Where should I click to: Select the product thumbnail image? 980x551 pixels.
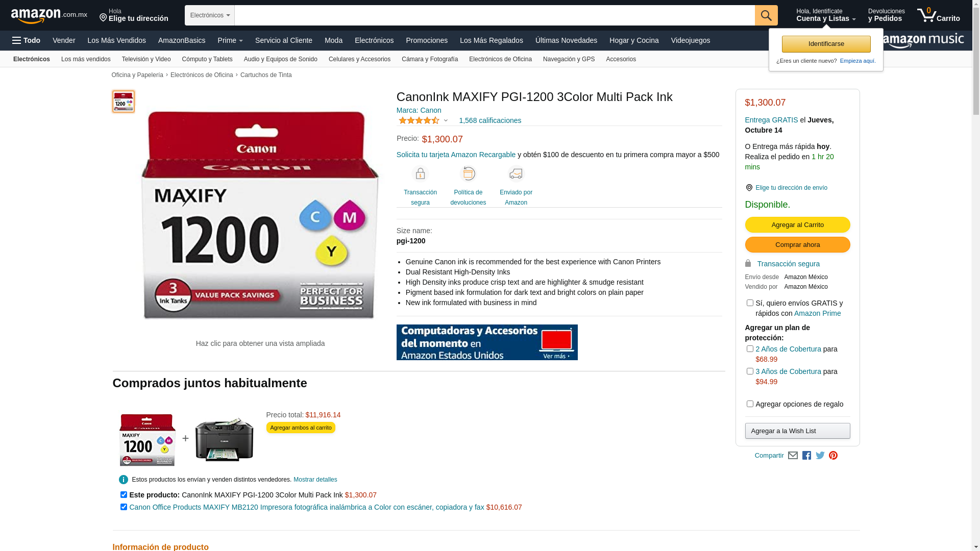coord(124,102)
